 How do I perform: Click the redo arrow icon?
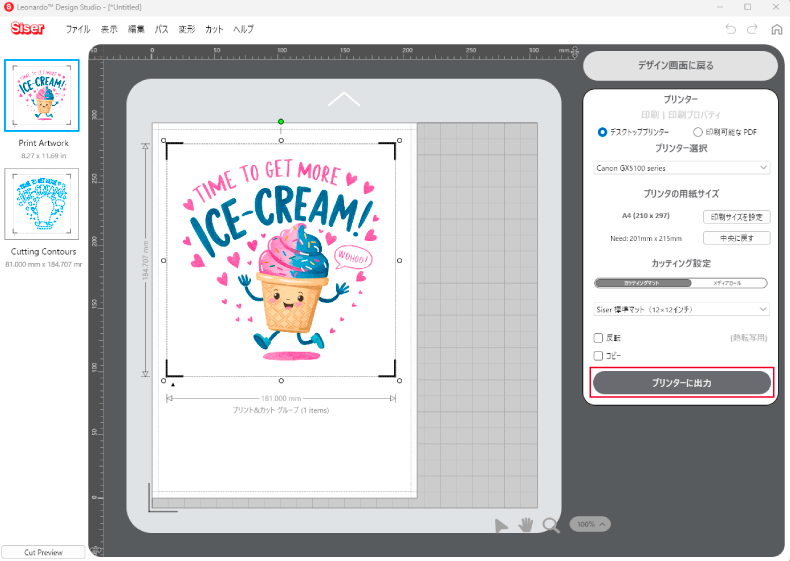[x=752, y=29]
